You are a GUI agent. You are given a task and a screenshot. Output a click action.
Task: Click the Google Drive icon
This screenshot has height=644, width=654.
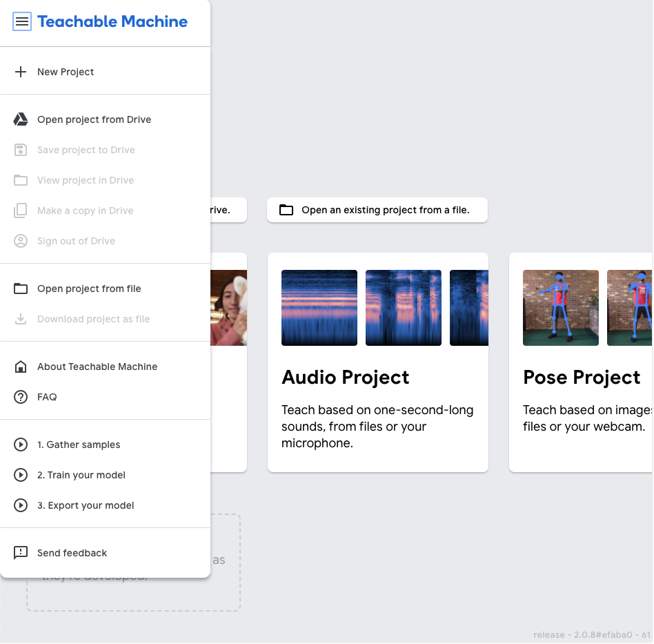[21, 119]
